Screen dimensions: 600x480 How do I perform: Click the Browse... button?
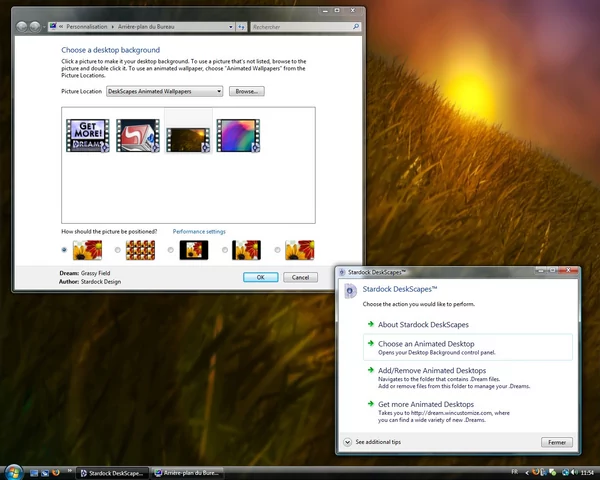[247, 91]
